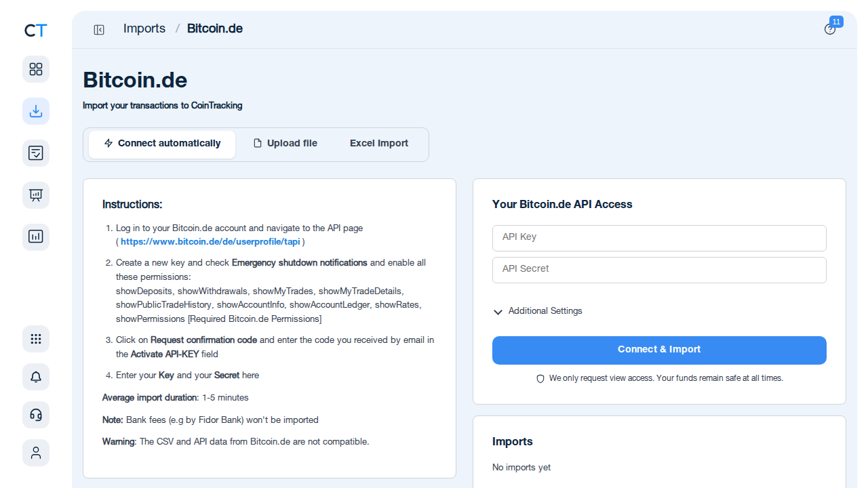Screen dimensions: 868x488
Task: Open notifications bell icon
Action: point(36,377)
